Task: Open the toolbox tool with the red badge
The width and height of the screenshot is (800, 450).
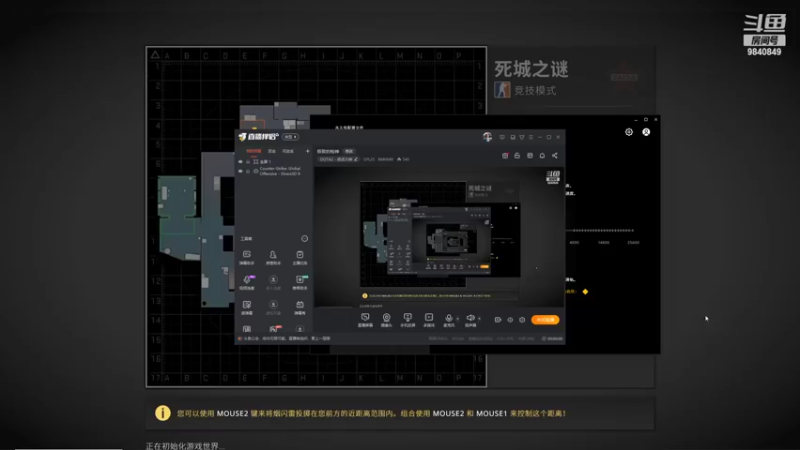Action: pos(274,329)
